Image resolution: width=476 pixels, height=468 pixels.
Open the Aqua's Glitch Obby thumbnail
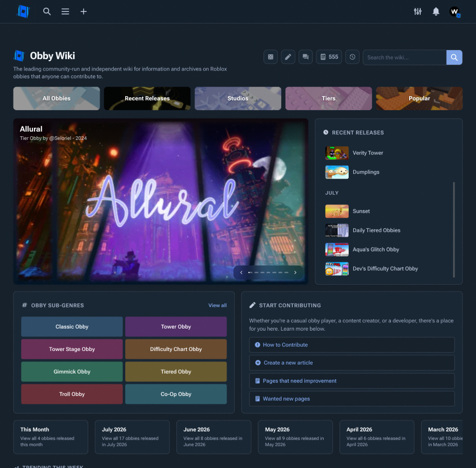click(337, 250)
